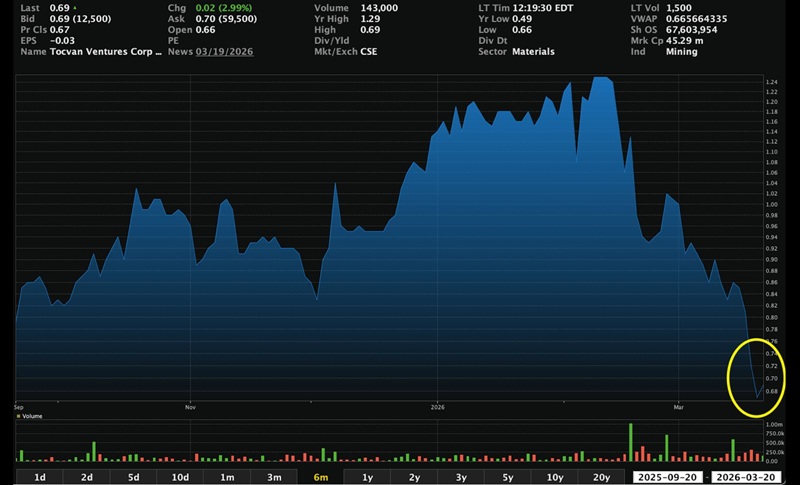Select the 3m time range
Screen dimensions: 800x485
pyautogui.click(x=273, y=477)
